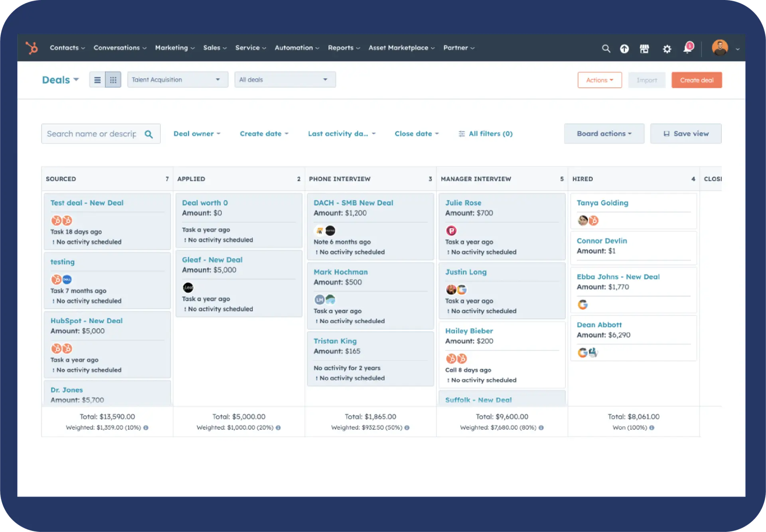Click the magnifier inside the deal search box

[149, 133]
